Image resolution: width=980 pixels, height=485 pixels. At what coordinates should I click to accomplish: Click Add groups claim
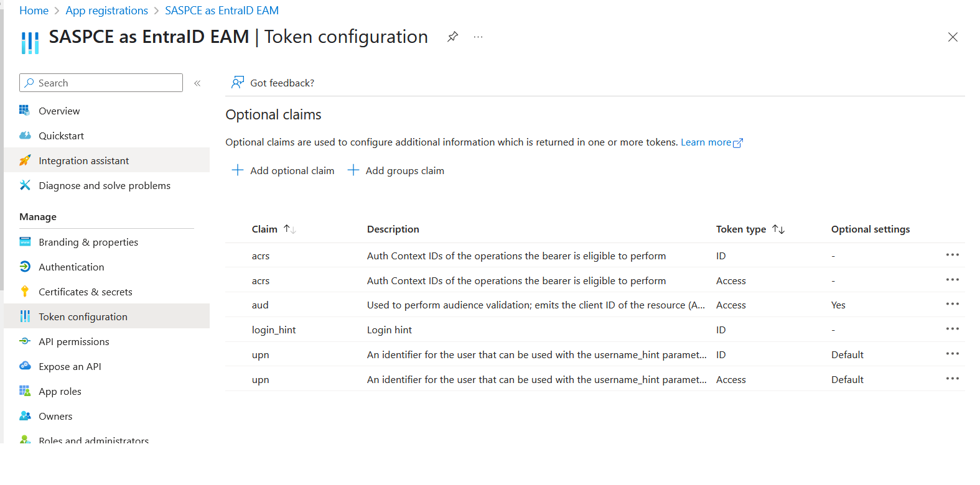pos(396,170)
